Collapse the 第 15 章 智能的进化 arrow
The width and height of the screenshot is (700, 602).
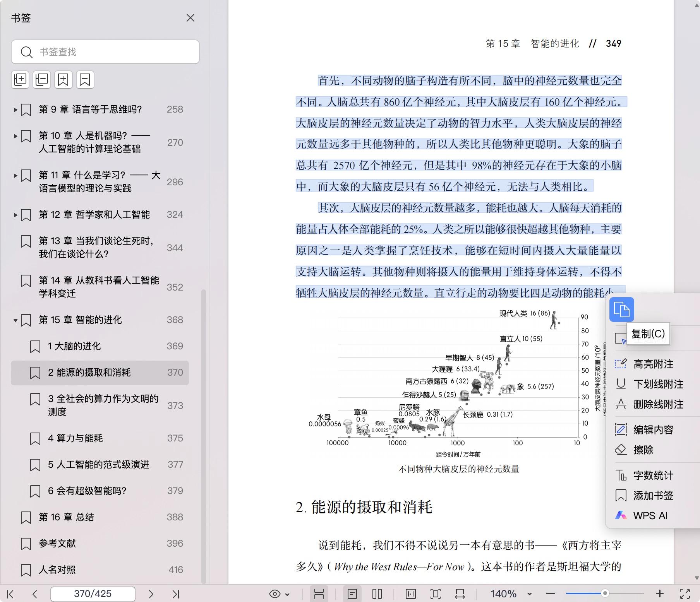click(x=15, y=320)
